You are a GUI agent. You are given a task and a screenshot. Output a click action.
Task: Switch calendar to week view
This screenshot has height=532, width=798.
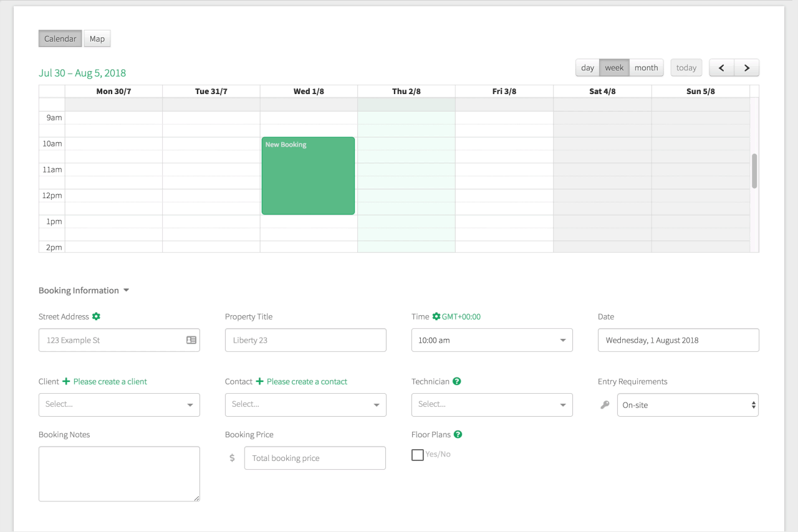[x=614, y=68]
